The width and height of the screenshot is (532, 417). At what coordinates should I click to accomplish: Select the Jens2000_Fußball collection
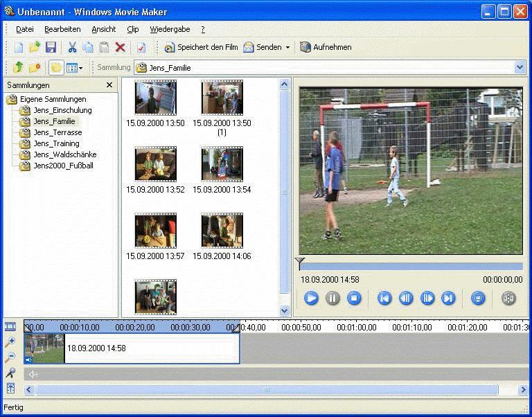click(x=57, y=166)
